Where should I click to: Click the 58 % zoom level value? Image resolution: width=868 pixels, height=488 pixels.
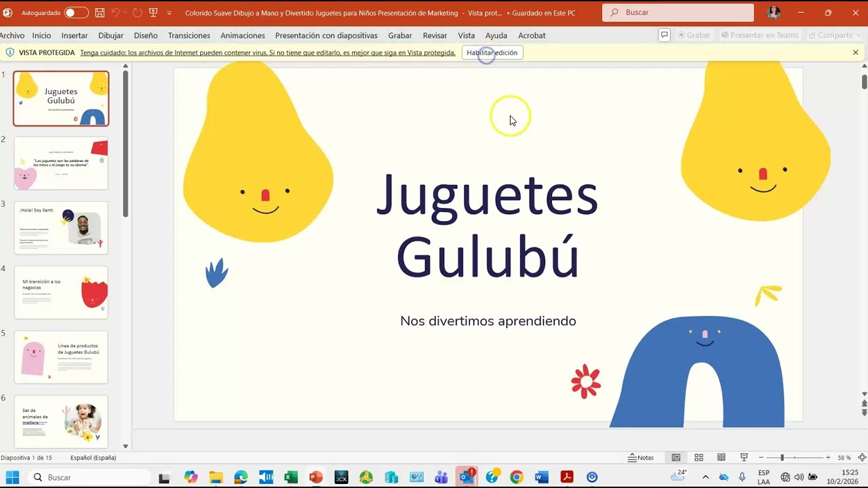tap(844, 457)
